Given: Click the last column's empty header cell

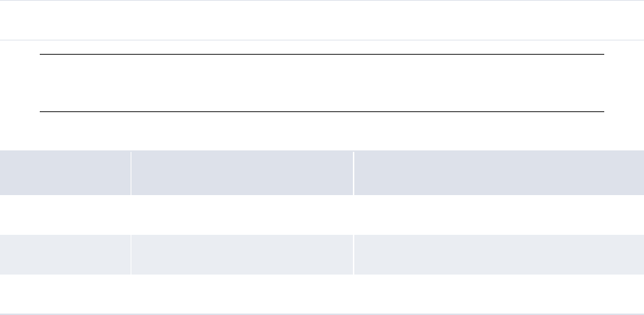Looking at the screenshot, I should click(x=498, y=172).
